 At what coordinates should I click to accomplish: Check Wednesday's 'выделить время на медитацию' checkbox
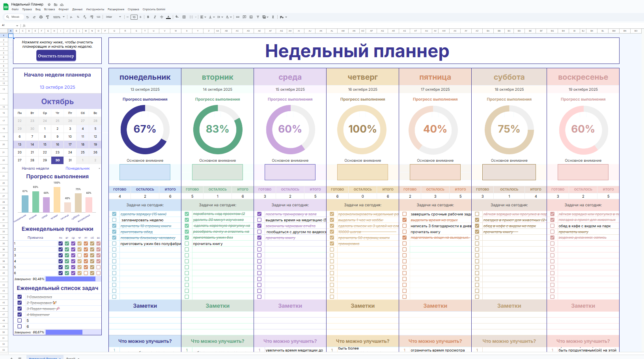[x=259, y=220]
